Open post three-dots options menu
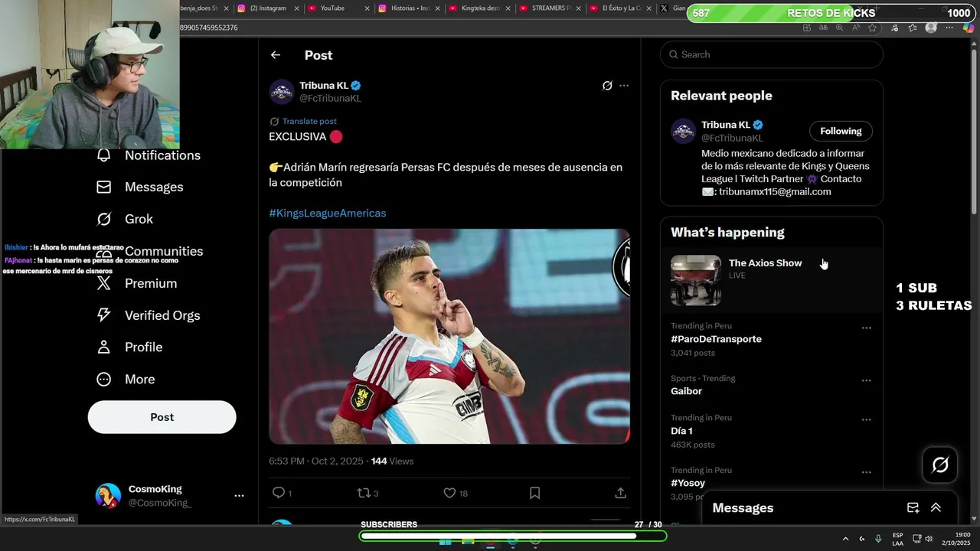The width and height of the screenshot is (980, 551). (624, 86)
